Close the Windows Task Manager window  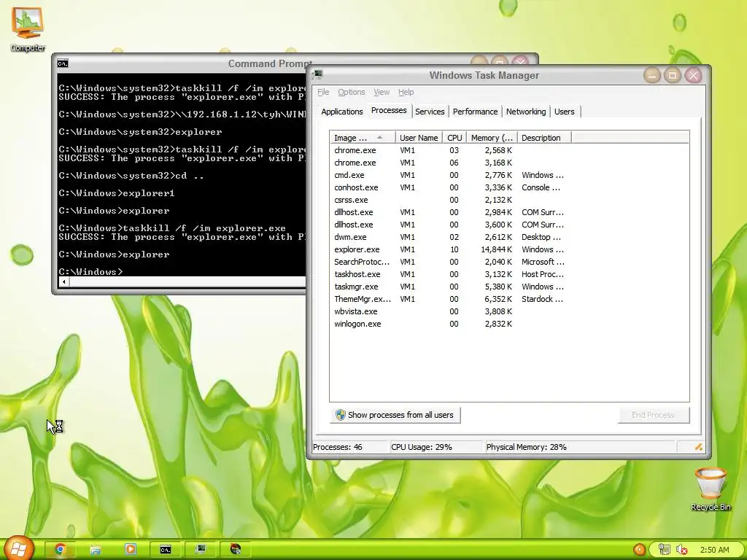tap(694, 75)
